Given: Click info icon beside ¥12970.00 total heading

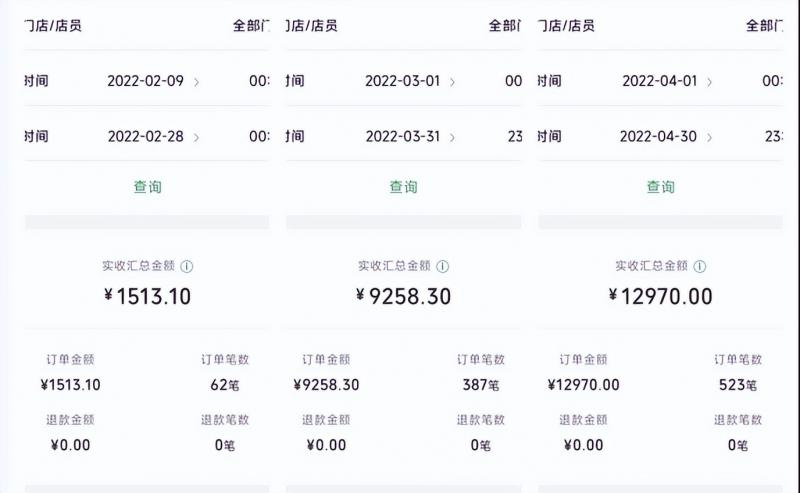Looking at the screenshot, I should tap(700, 266).
